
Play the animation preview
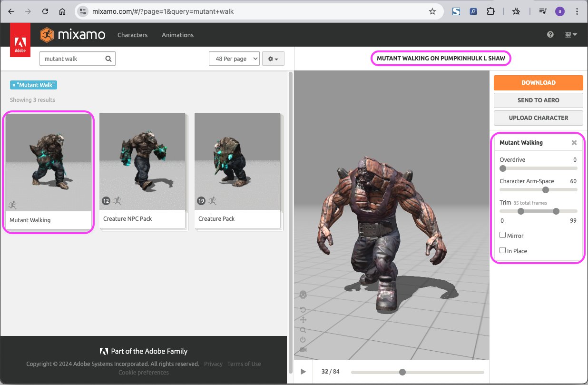304,372
